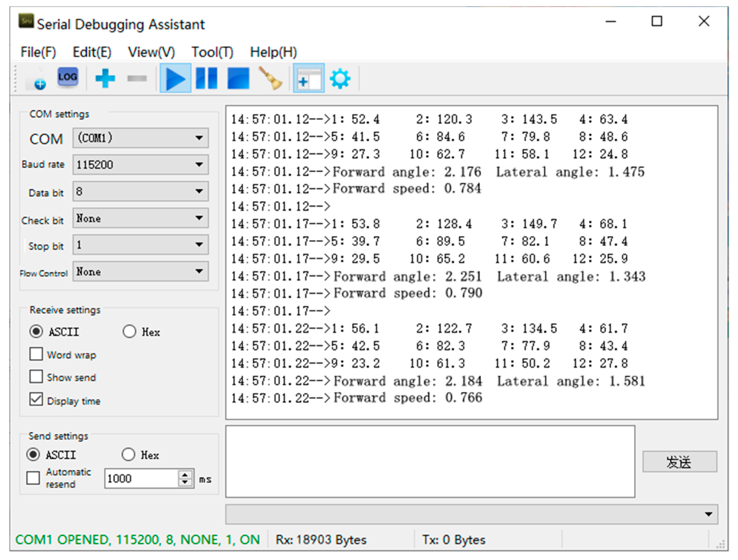
Task: Open the COM port dropdown
Action: click(x=141, y=138)
